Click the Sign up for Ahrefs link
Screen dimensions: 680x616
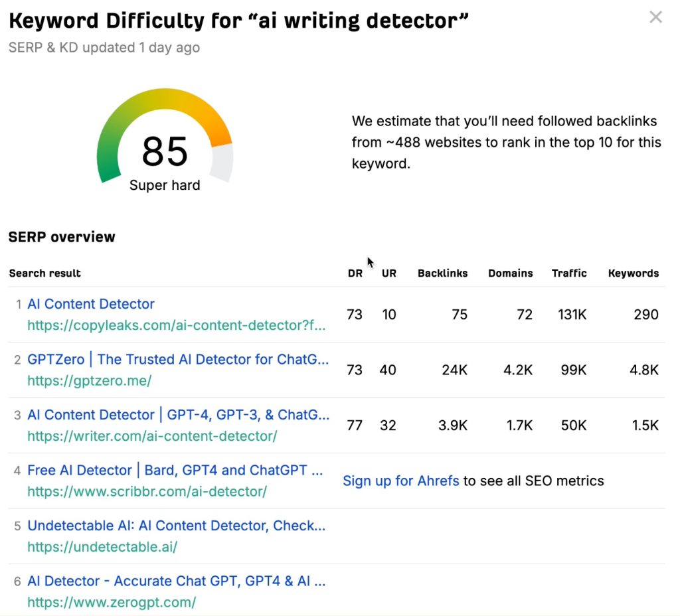400,481
